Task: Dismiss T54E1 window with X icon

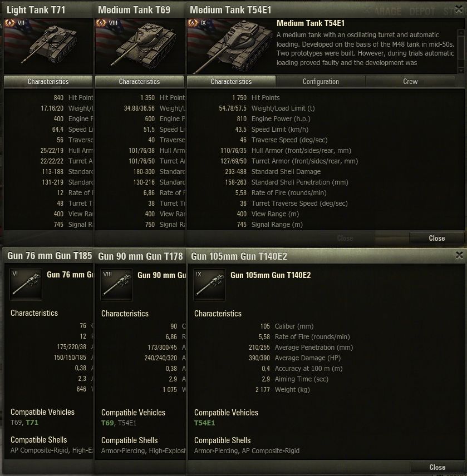Action: click(x=459, y=9)
